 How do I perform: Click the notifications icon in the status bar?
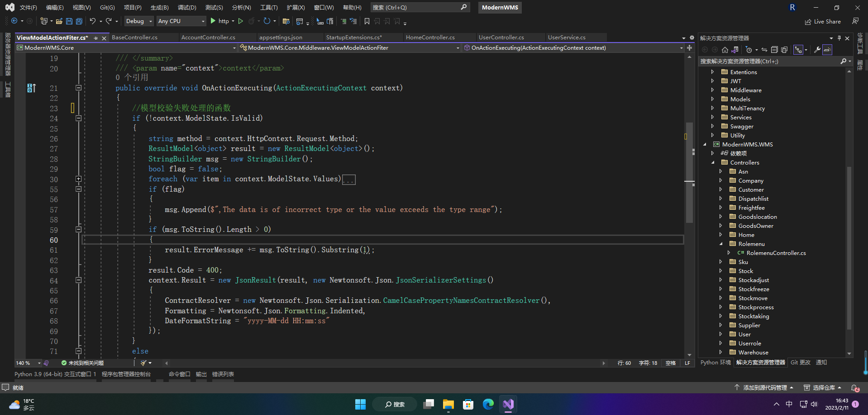point(855,388)
